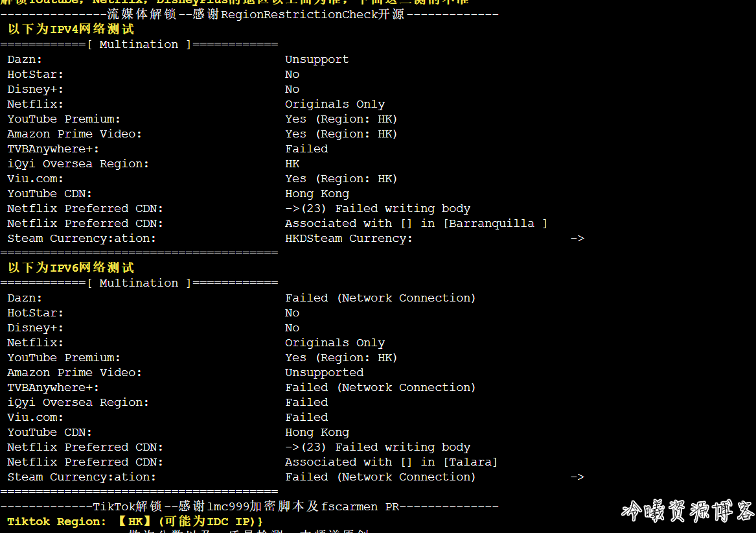Click 'YouTube Premium:' label in IPV4 section

(x=63, y=119)
